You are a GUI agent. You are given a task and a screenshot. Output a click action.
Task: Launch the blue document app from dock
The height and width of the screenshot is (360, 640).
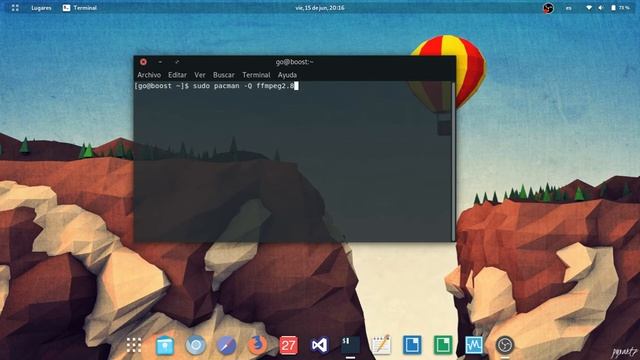[x=412, y=345]
